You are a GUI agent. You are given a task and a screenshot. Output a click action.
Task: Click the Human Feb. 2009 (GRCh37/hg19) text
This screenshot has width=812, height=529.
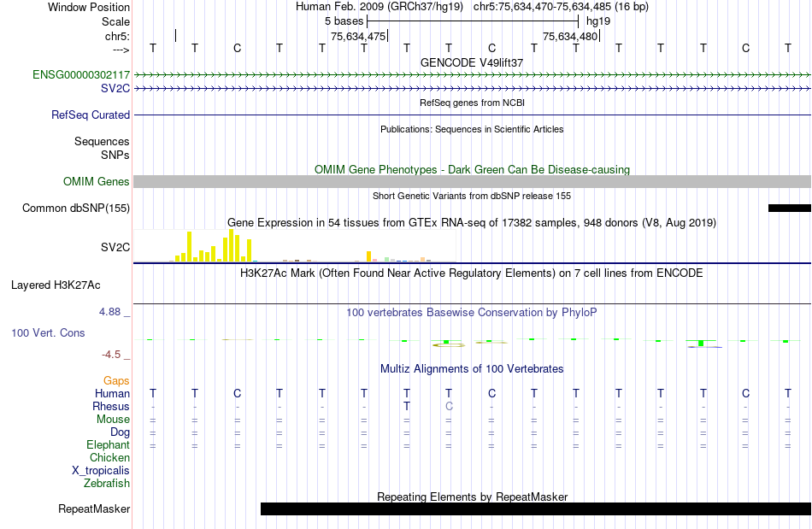coord(380,7)
